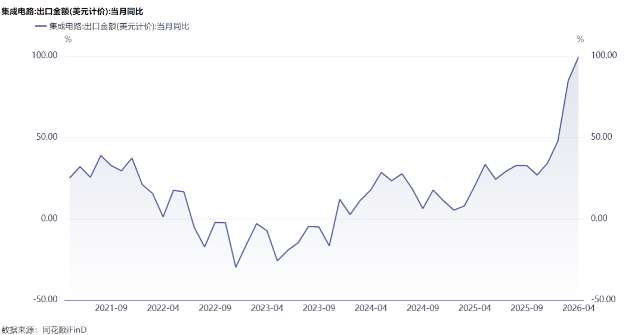Screen dimensions: 644x335
Task: Click the legend line color marker
Action: click(41, 26)
